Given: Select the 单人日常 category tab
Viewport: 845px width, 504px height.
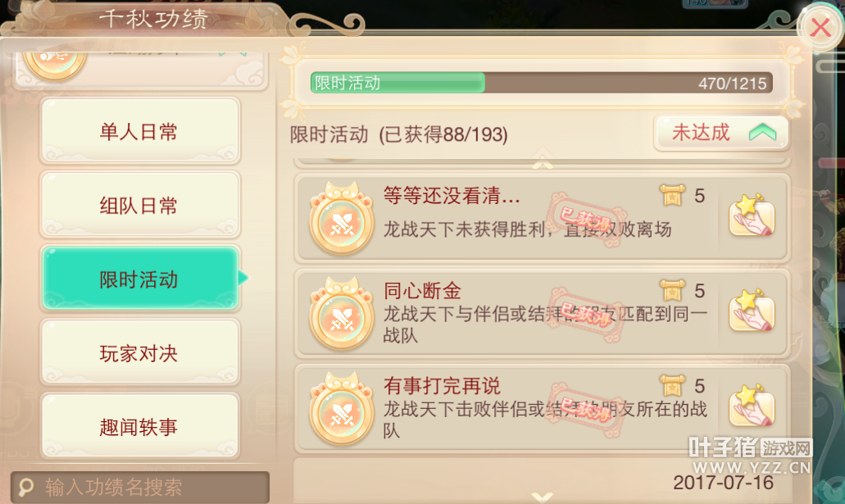Looking at the screenshot, I should 139,131.
